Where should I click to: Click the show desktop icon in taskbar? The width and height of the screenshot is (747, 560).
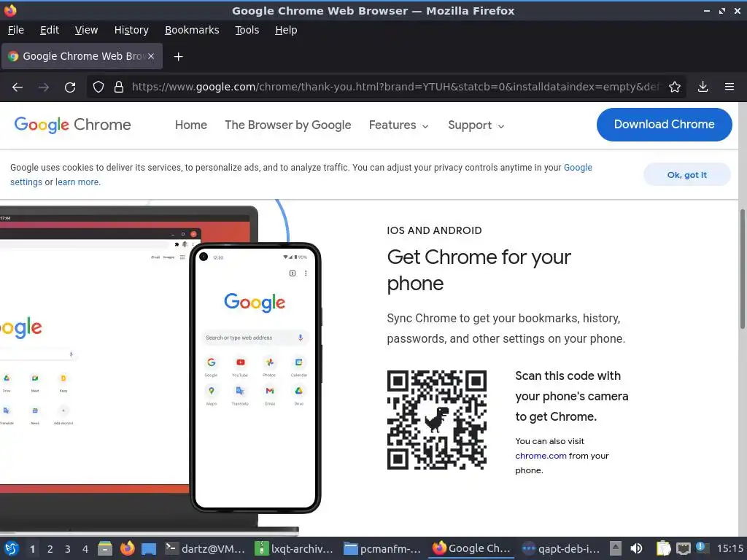[149, 548]
